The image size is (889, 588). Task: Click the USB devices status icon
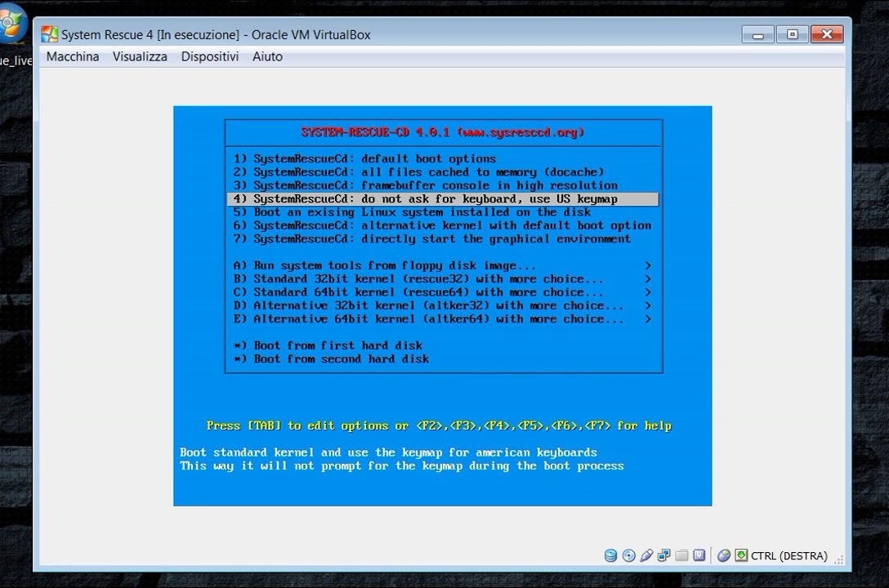646,555
